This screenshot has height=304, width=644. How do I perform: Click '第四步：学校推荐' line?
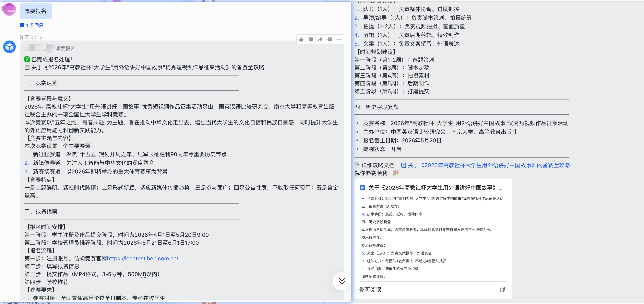[x=46, y=282]
